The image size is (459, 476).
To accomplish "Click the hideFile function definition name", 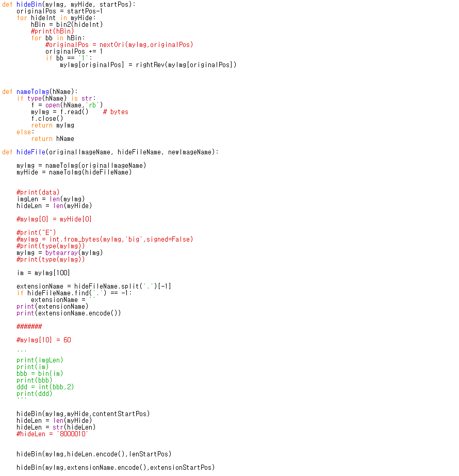I will click(31, 152).
